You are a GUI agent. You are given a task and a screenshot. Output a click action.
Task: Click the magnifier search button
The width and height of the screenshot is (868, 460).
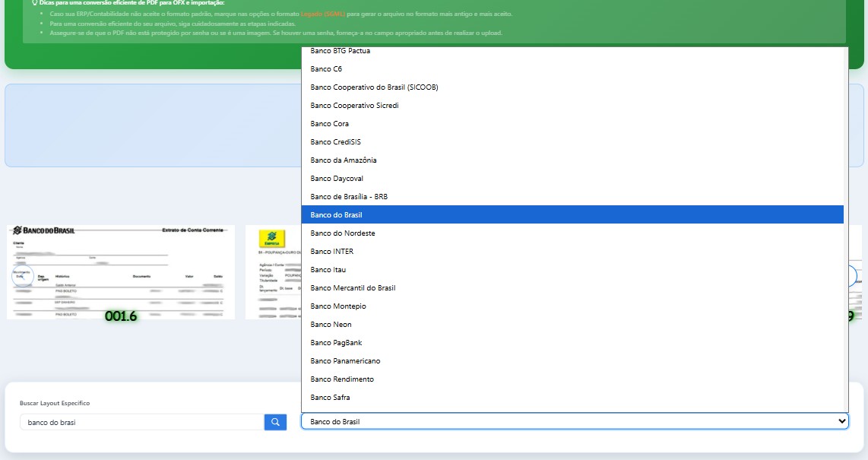(x=275, y=422)
